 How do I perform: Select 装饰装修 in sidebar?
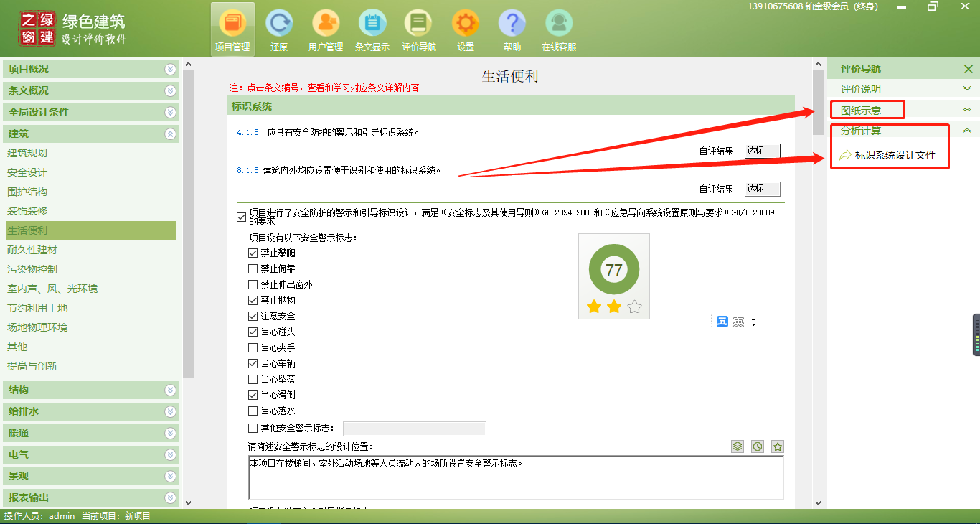click(x=27, y=211)
